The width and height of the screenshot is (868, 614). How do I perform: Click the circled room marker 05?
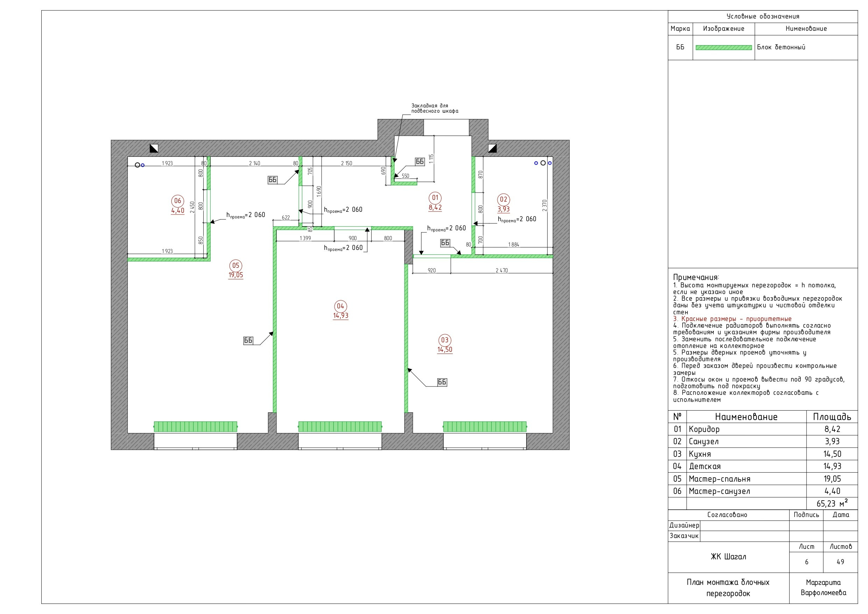[235, 266]
